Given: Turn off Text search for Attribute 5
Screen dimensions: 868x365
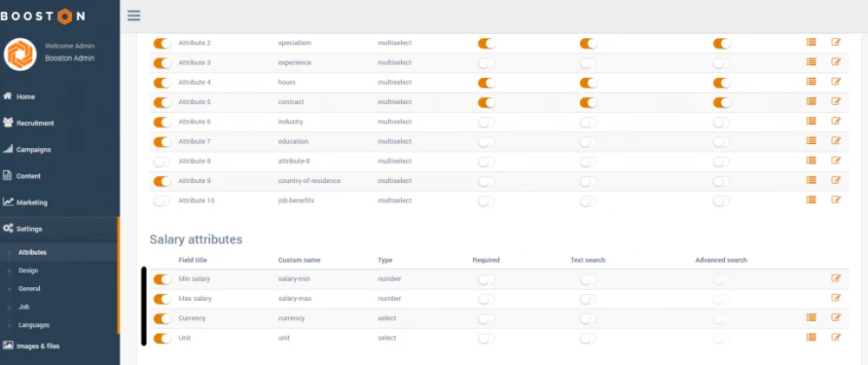Looking at the screenshot, I should click(x=589, y=102).
